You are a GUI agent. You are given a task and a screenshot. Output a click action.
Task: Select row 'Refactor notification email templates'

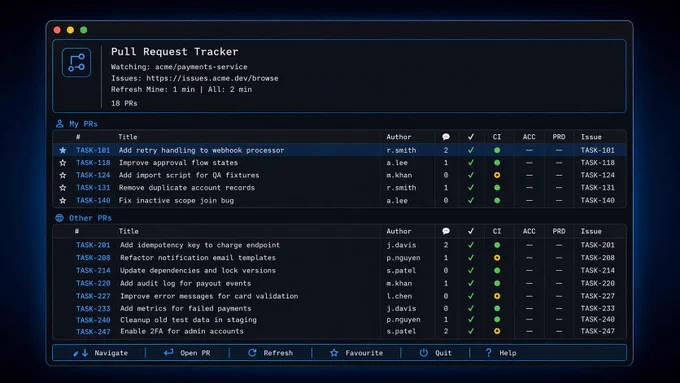coord(340,258)
